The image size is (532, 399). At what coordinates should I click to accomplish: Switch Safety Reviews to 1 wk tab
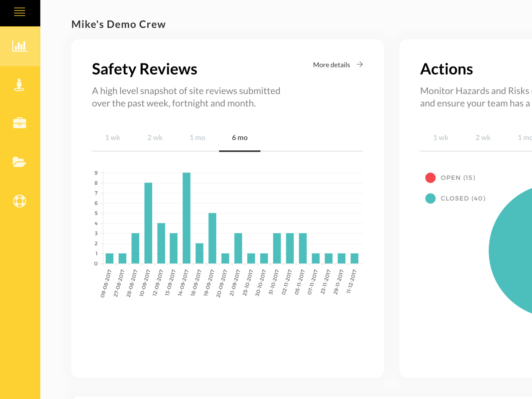tap(113, 138)
